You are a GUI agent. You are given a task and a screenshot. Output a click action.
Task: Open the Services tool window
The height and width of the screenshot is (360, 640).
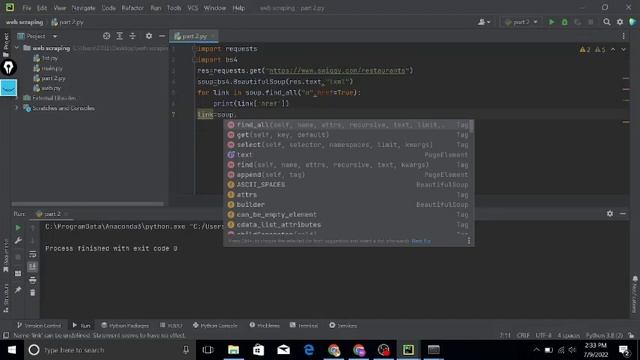pos(343,325)
